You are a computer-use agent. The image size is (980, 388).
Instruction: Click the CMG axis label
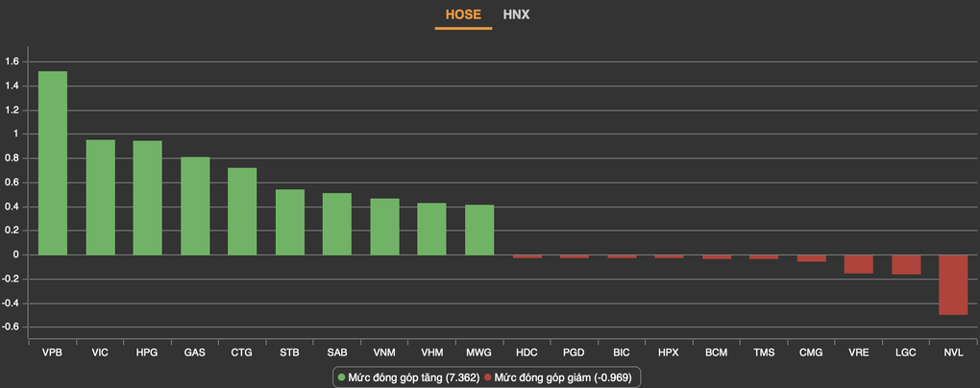(x=811, y=353)
